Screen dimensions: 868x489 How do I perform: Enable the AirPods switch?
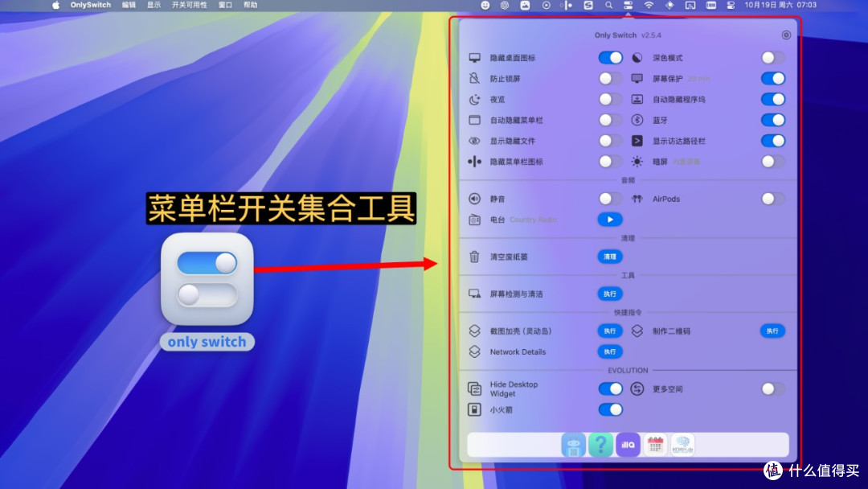[773, 199]
